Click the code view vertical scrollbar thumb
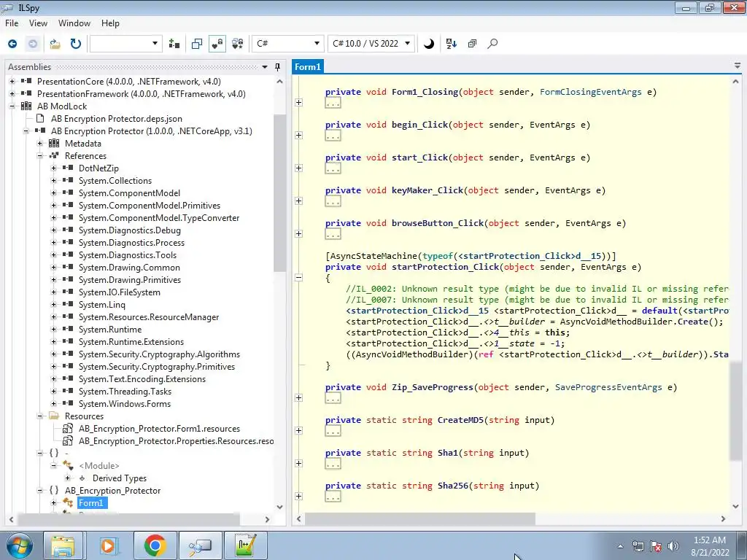Viewport: 747px width, 560px height. (x=736, y=411)
